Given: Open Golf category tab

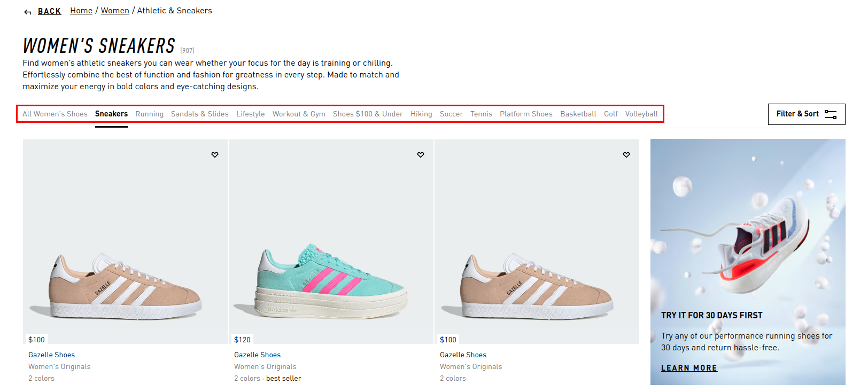Looking at the screenshot, I should point(611,114).
